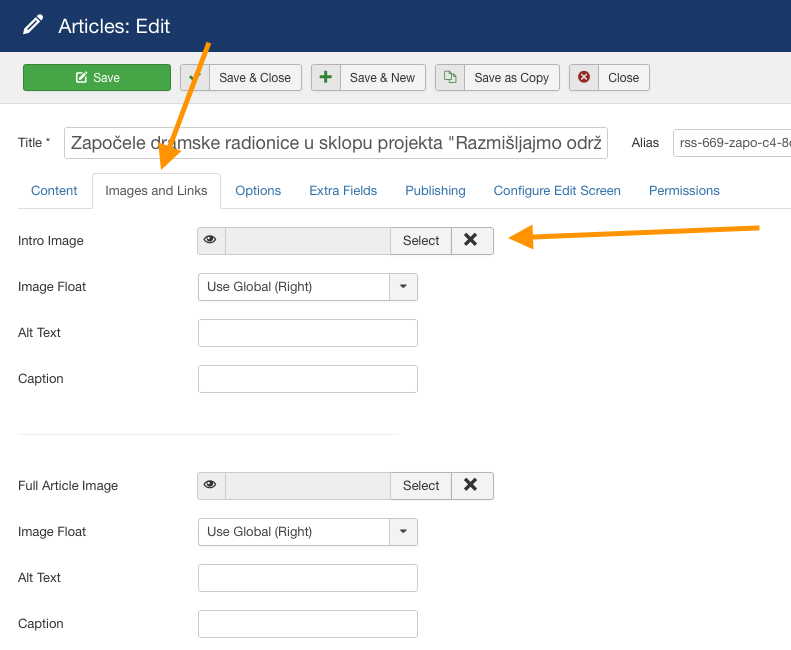Open the Full Article Image Float dropdown

click(x=307, y=532)
